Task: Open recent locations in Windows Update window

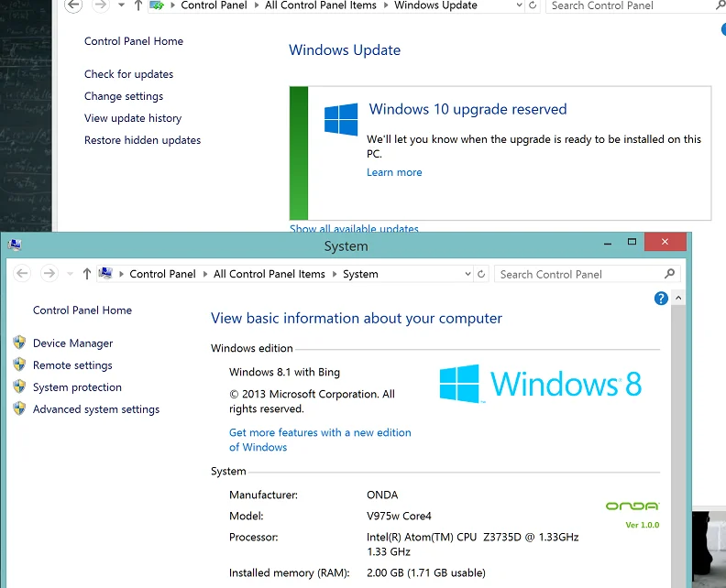Action: (x=121, y=5)
